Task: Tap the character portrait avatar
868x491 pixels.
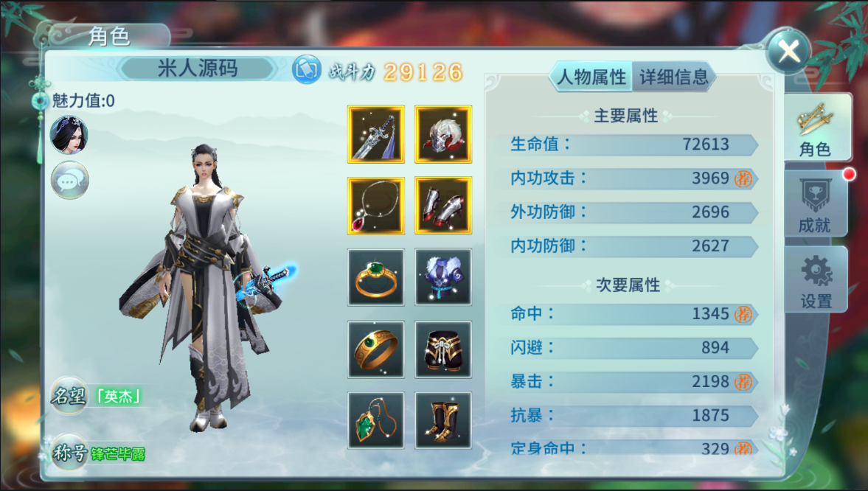Action: pos(69,134)
